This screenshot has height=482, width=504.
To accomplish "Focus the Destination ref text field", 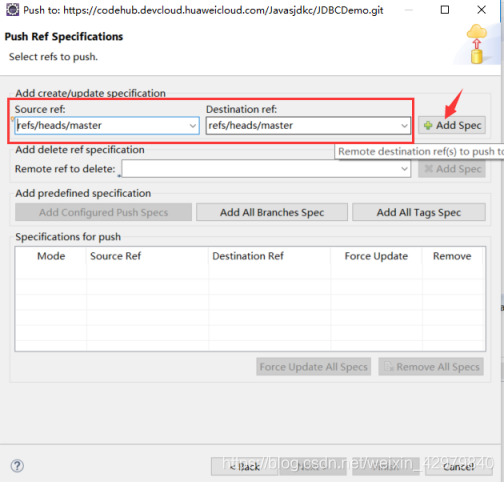I will click(x=308, y=126).
